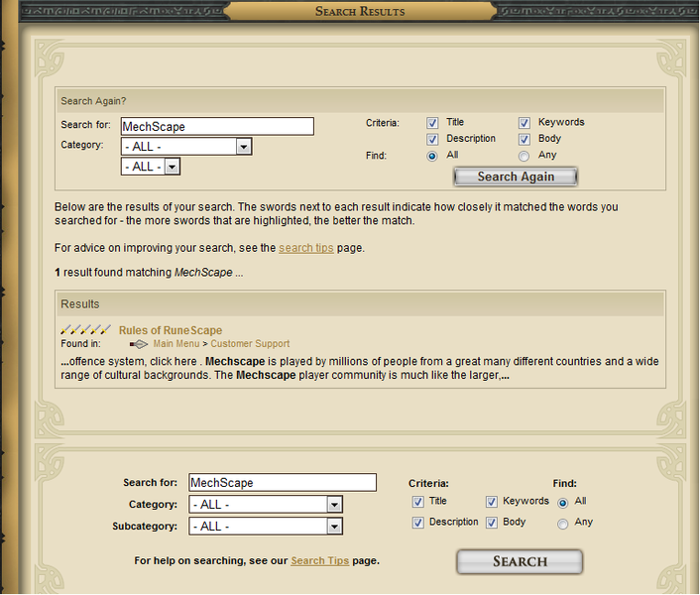Open the small subcategory ALL dropdown
This screenshot has width=700, height=595.
tap(151, 167)
